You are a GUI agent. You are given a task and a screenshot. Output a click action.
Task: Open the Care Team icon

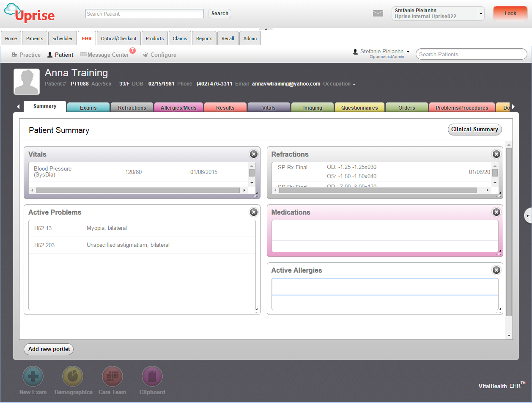(x=112, y=376)
